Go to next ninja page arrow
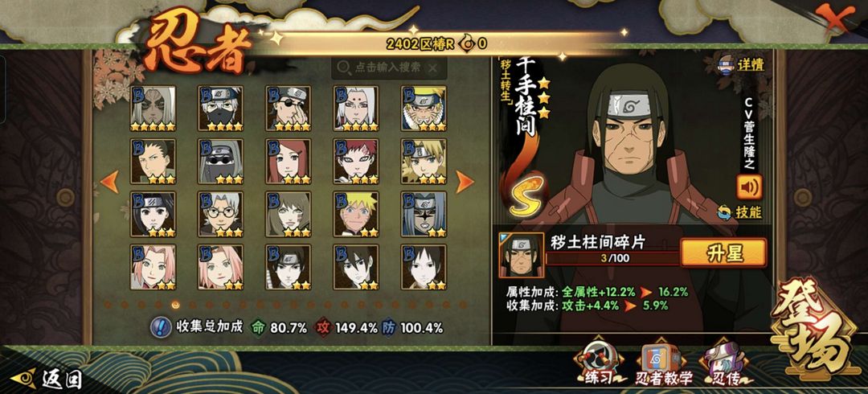 click(x=465, y=182)
